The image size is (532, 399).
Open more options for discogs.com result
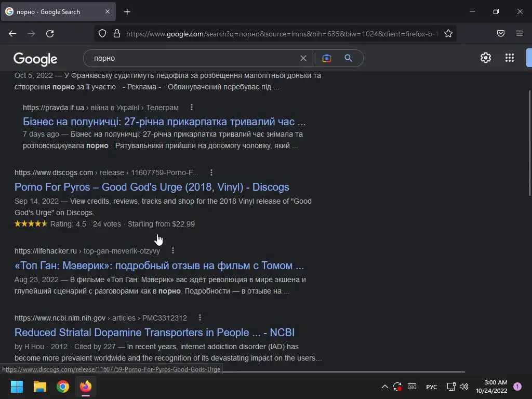pos(211,172)
